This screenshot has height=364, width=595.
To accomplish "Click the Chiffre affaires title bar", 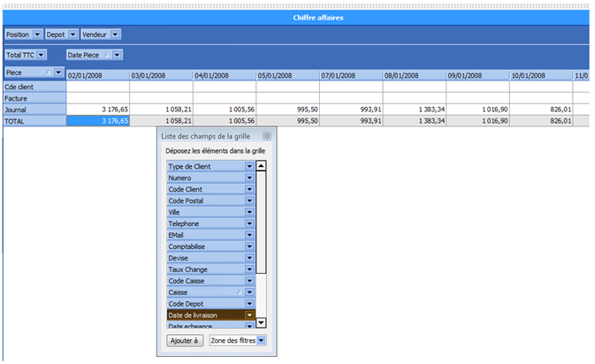I will click(296, 18).
